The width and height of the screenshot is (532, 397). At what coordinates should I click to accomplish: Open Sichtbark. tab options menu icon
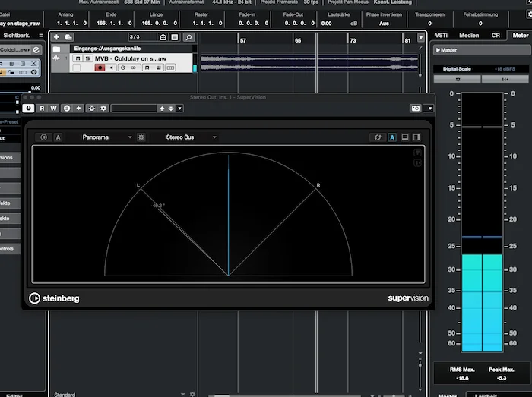tap(41, 35)
